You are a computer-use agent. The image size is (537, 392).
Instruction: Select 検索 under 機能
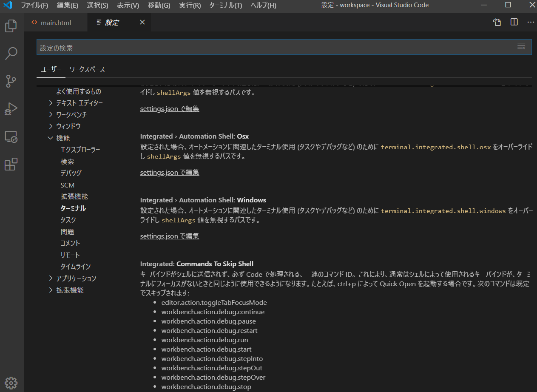coord(67,162)
